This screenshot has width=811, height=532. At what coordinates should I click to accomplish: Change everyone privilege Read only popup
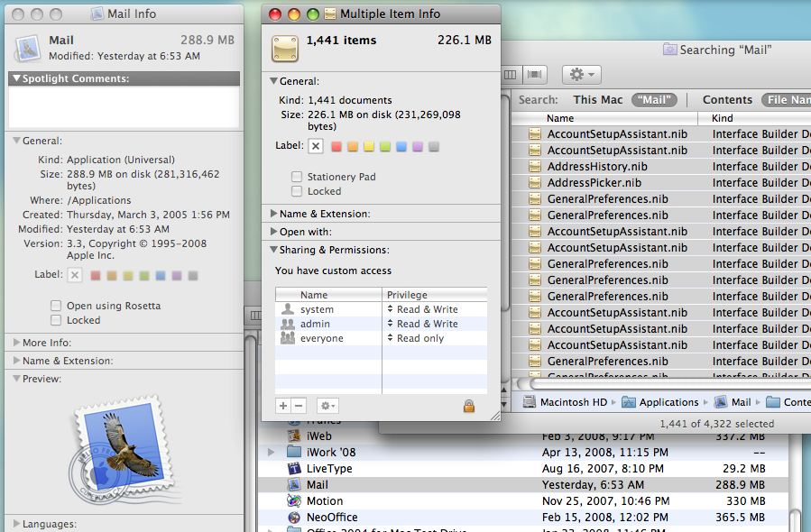click(416, 338)
